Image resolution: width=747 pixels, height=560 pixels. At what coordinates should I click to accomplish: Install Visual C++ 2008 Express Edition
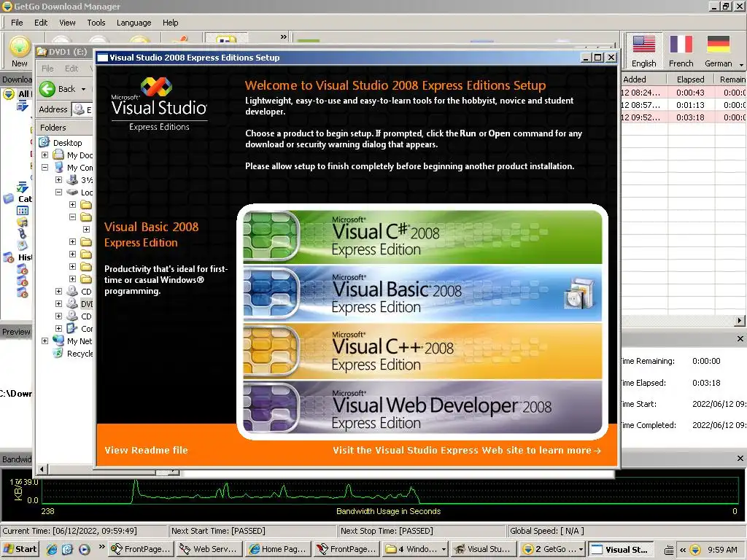[422, 351]
